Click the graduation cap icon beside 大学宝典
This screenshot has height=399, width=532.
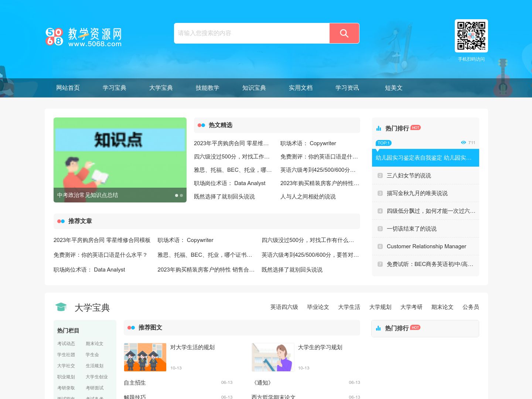coord(61,307)
